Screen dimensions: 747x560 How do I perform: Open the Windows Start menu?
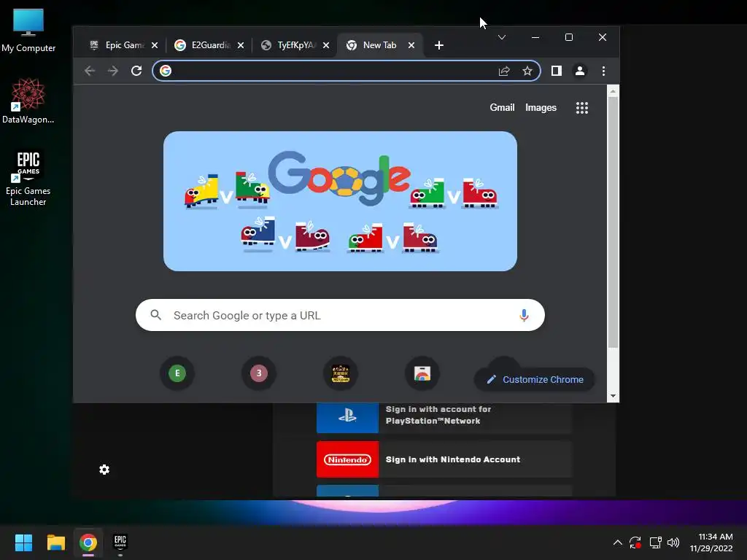(x=23, y=542)
